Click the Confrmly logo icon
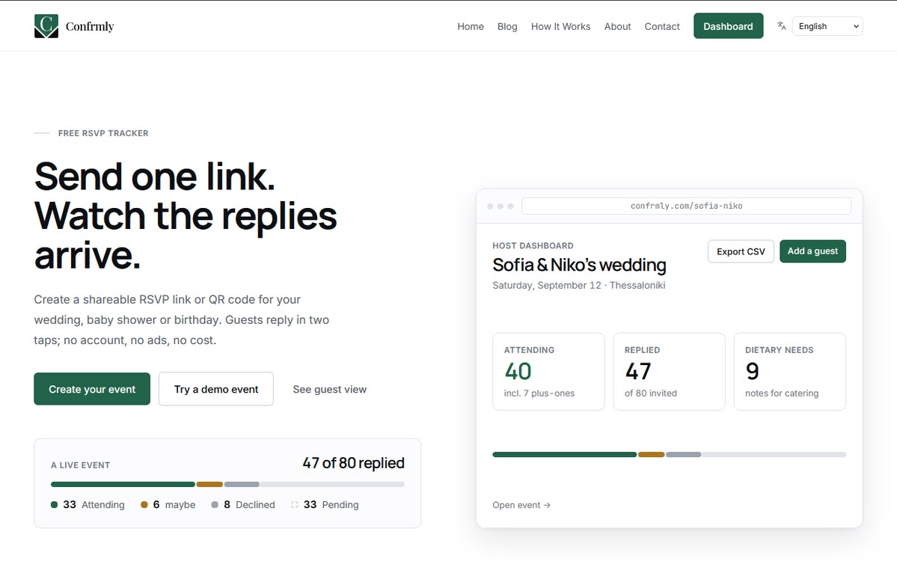The image size is (897, 588). click(46, 26)
